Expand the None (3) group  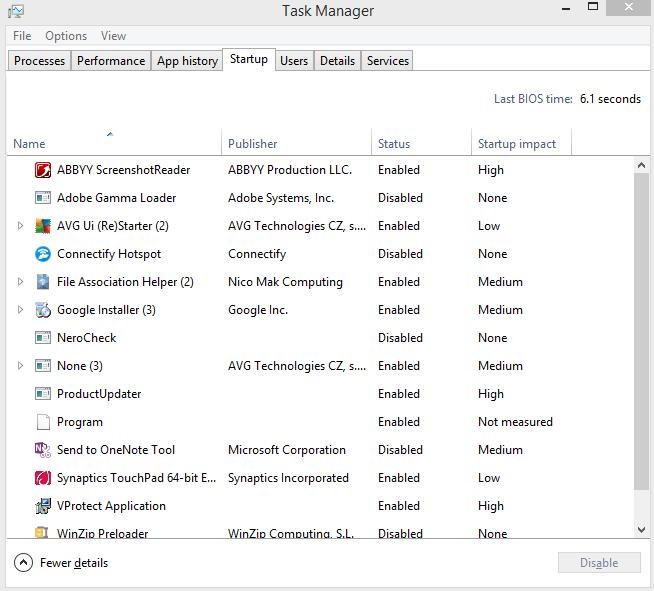[20, 366]
